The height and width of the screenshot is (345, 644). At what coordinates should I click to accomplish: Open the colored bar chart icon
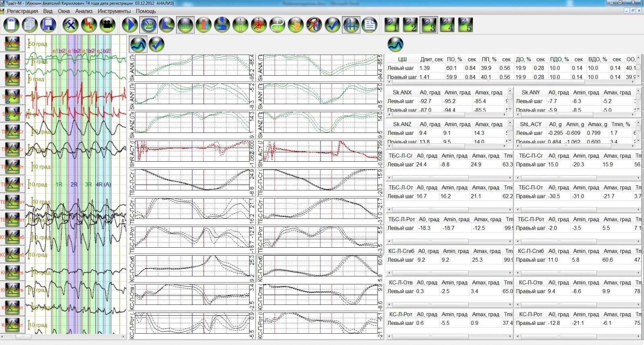(x=204, y=25)
